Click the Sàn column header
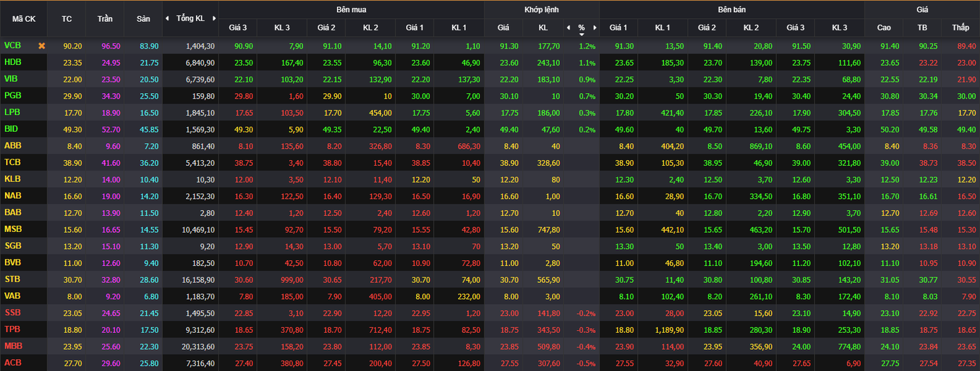The height and width of the screenshot is (371, 980). (x=143, y=19)
